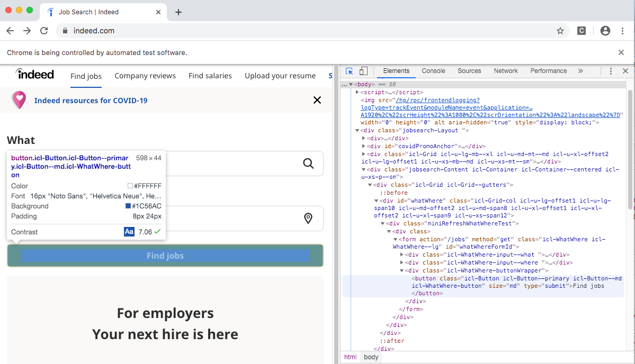The width and height of the screenshot is (635, 364).
Task: Collapse the jobsearch-Layout div node
Action: pyautogui.click(x=357, y=130)
